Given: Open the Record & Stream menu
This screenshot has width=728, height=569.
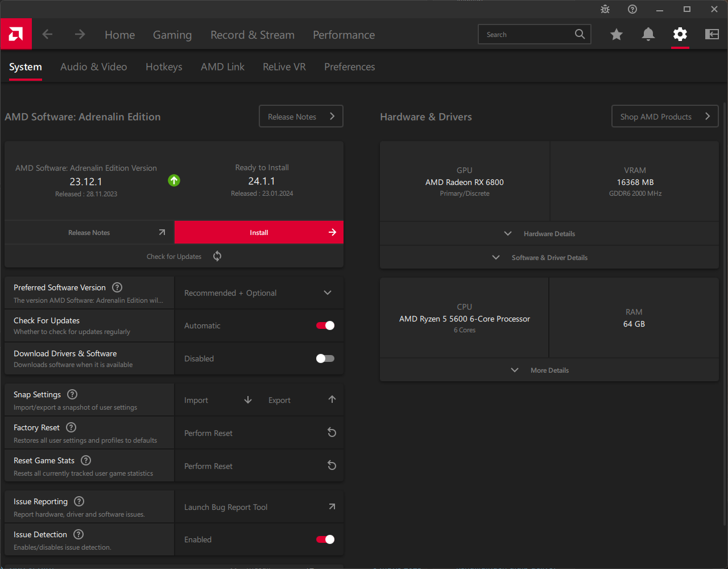Looking at the screenshot, I should pyautogui.click(x=253, y=35).
